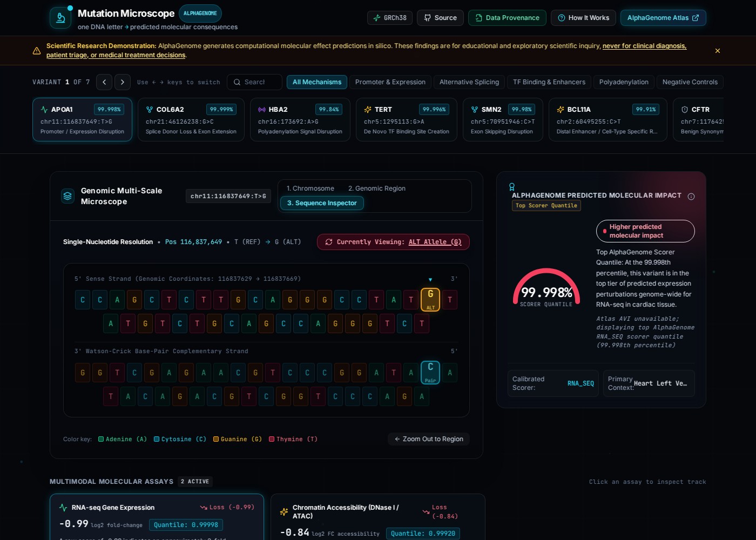Open the How It Works help
The height and width of the screenshot is (540, 756).
tap(583, 18)
